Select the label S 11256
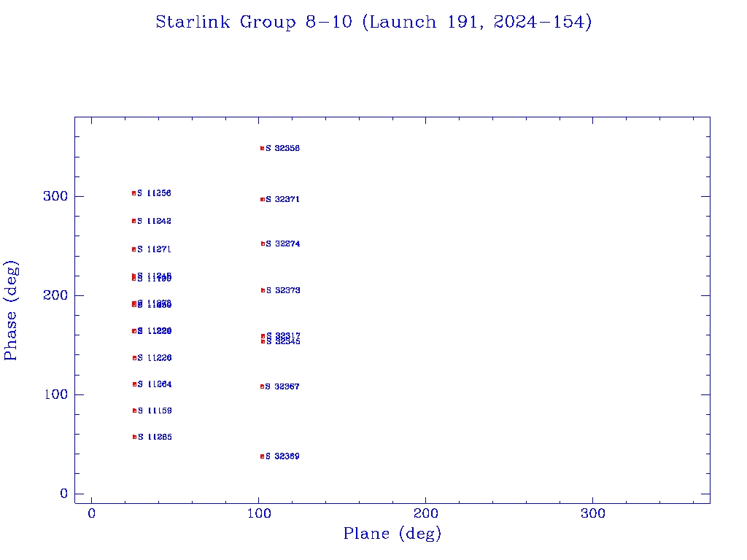Viewport: 747px width, 560px height. (x=154, y=192)
